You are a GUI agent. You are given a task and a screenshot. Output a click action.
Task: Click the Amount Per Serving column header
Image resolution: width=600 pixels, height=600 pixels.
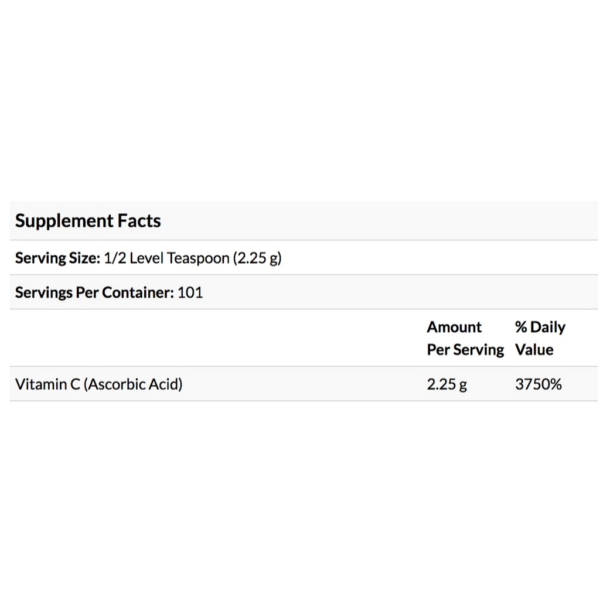tap(465, 338)
